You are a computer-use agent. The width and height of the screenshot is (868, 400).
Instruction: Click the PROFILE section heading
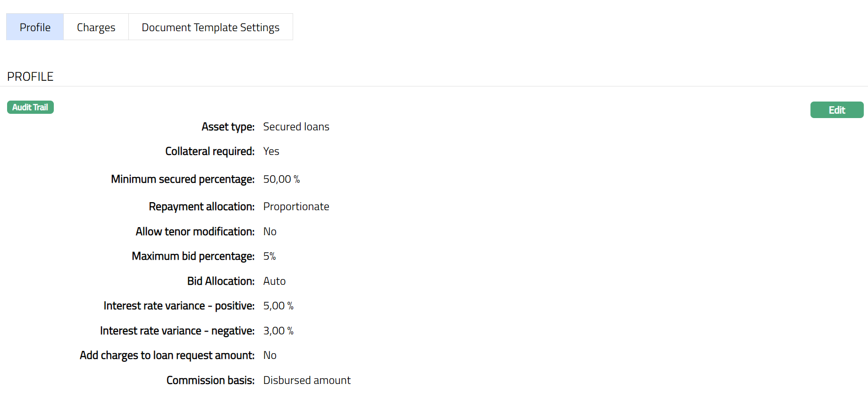pyautogui.click(x=30, y=77)
